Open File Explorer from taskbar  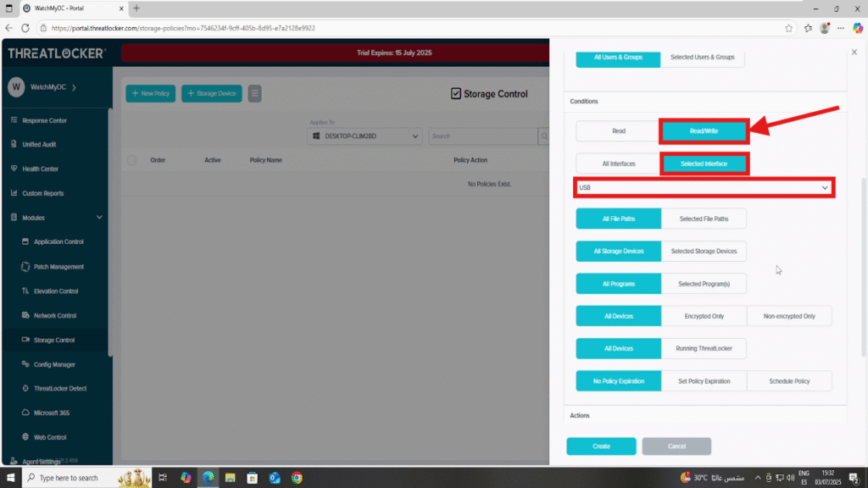(231, 478)
